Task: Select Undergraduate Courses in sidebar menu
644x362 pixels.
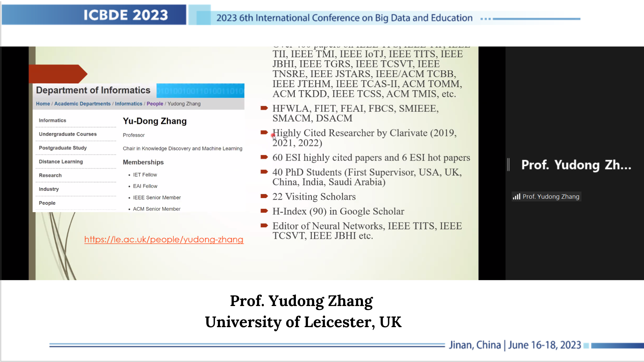Action: click(x=67, y=134)
